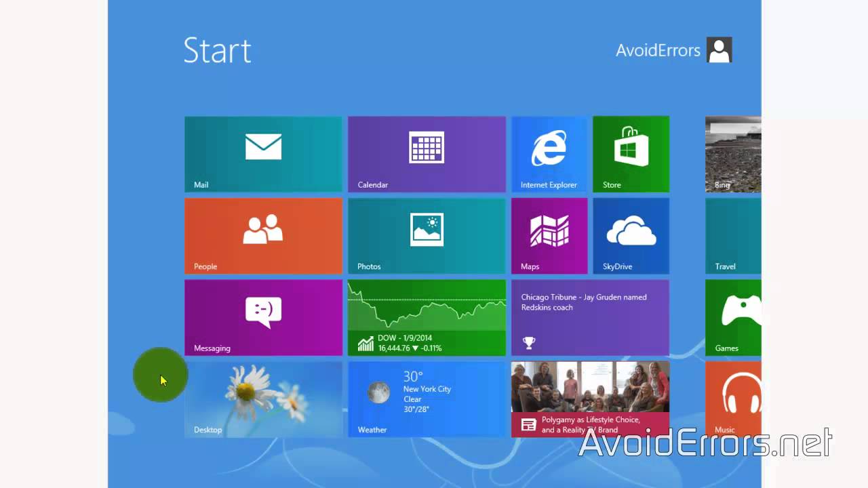
Task: Click the AvoidErrors user account picture
Action: pos(719,50)
